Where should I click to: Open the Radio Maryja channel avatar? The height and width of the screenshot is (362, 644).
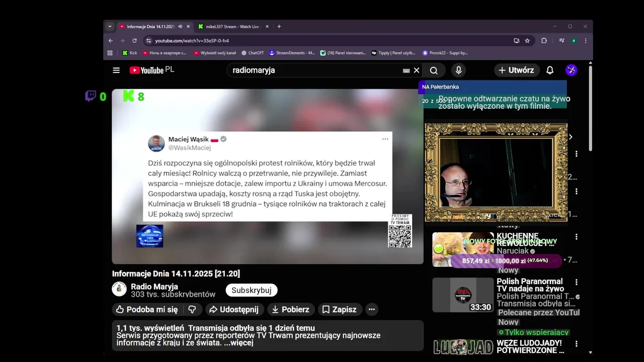click(x=119, y=289)
